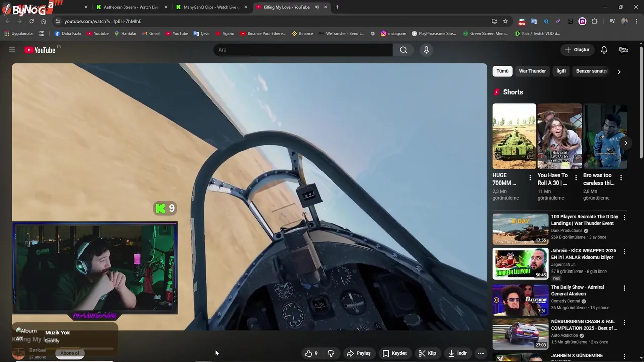Screen dimensions: 644x362
Task: Open the image extension icon in toolbar
Action: point(570,21)
